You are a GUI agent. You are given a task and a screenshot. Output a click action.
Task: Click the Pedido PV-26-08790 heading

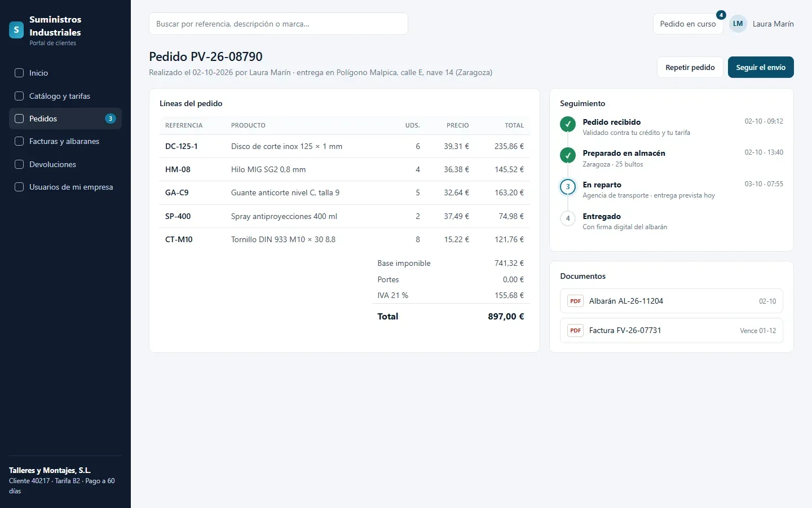coord(206,56)
